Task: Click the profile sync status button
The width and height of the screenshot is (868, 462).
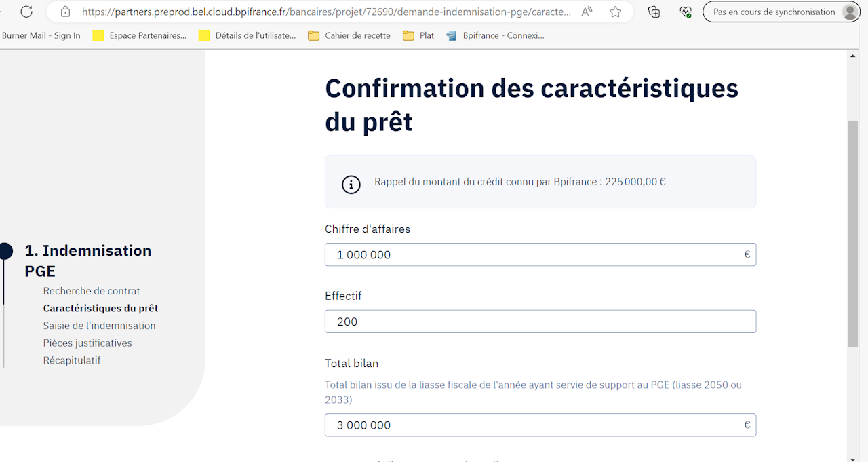Action: click(x=781, y=12)
